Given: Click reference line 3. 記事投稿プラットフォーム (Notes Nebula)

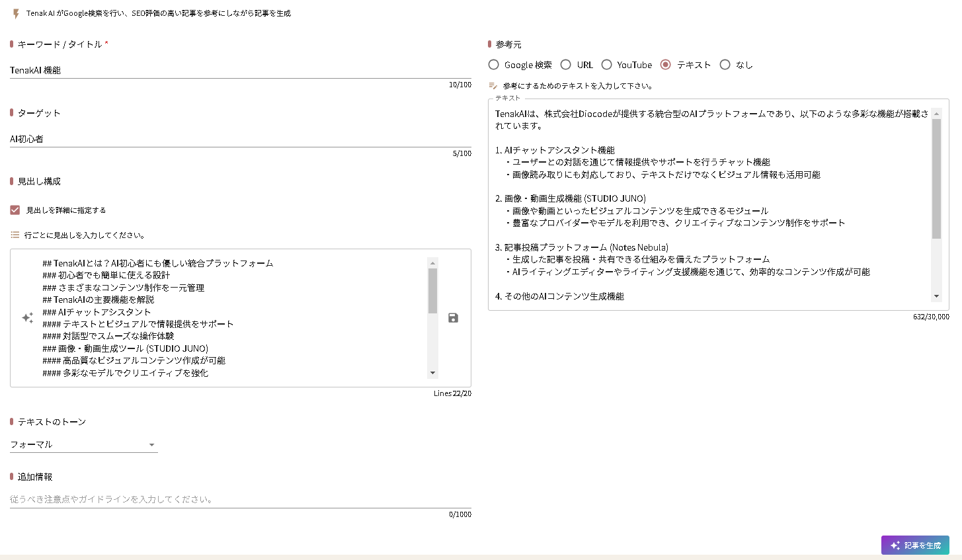Looking at the screenshot, I should click(x=582, y=247).
